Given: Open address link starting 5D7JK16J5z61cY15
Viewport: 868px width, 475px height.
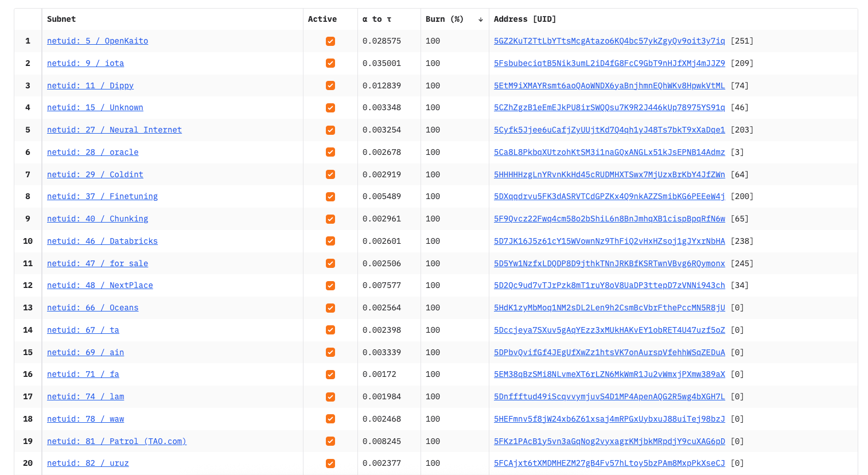Looking at the screenshot, I should [609, 241].
